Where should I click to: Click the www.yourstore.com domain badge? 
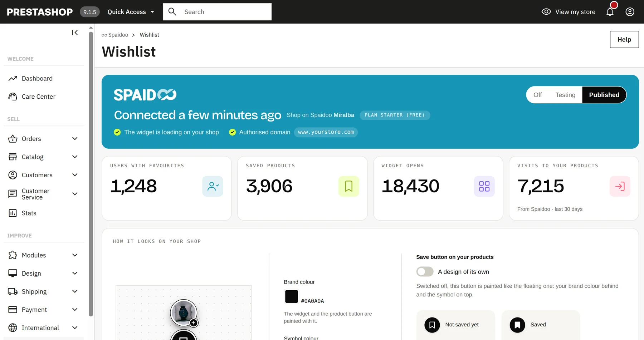point(326,132)
